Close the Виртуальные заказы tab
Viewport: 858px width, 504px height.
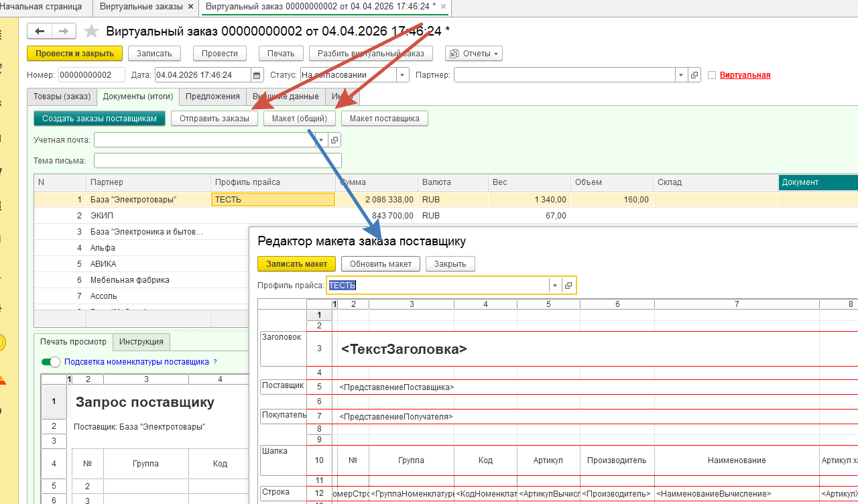(190, 7)
